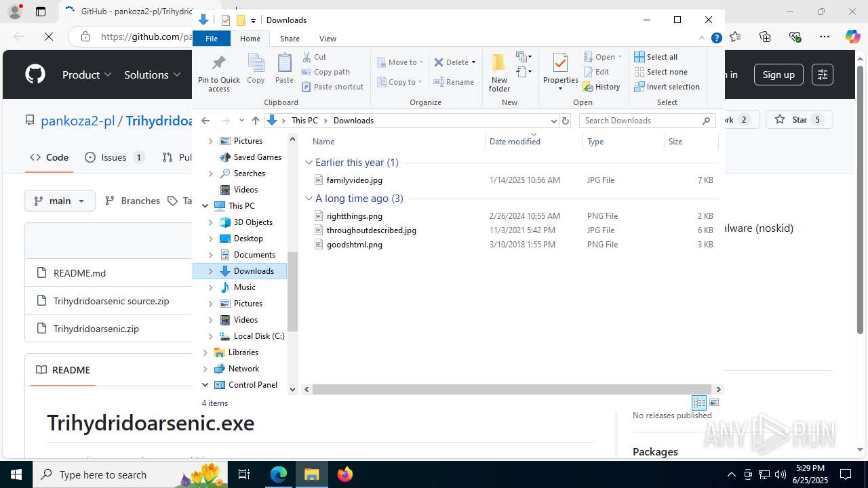Click the Copy ribbon icon
Image resolution: width=868 pixels, height=488 pixels.
click(256, 69)
